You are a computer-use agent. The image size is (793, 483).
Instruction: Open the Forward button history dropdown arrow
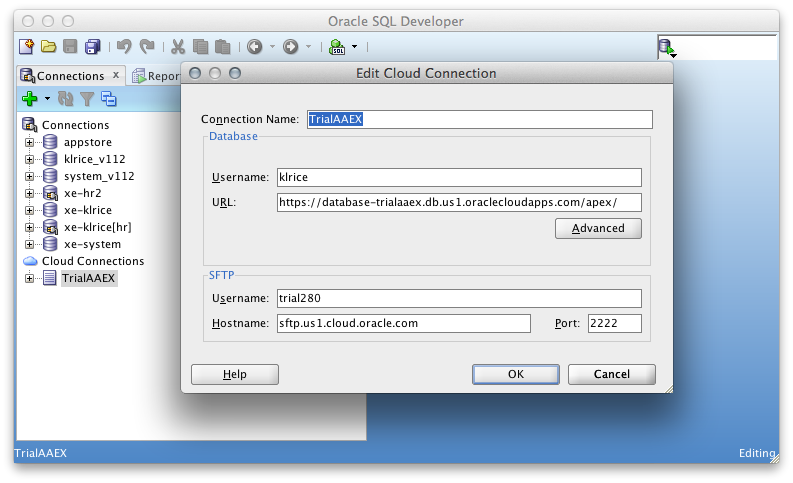[308, 47]
